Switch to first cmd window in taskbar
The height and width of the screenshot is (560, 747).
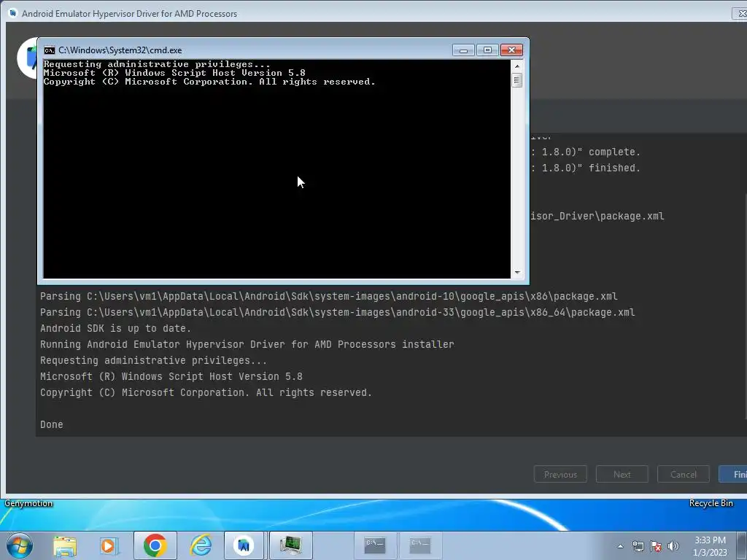[x=375, y=545]
